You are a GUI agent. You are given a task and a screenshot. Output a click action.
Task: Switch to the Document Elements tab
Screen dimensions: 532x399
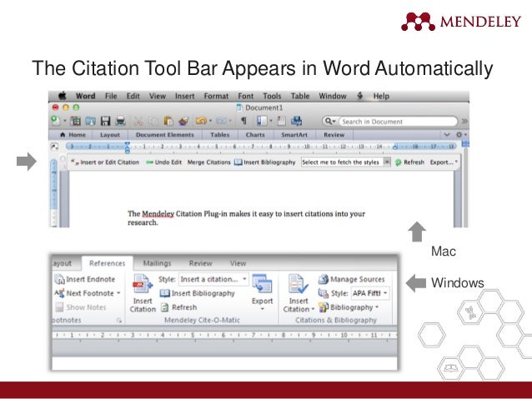coord(165,135)
